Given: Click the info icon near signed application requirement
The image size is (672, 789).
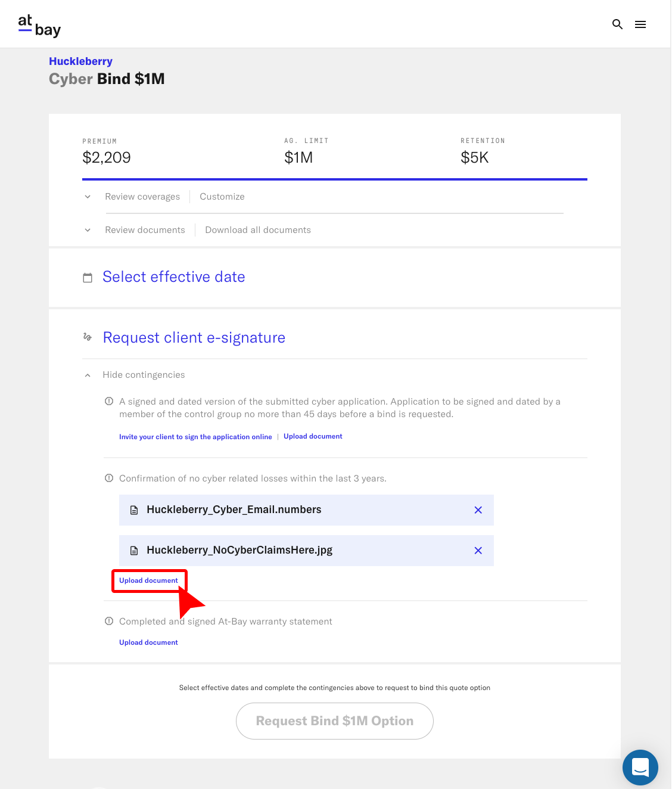Looking at the screenshot, I should (x=109, y=401).
